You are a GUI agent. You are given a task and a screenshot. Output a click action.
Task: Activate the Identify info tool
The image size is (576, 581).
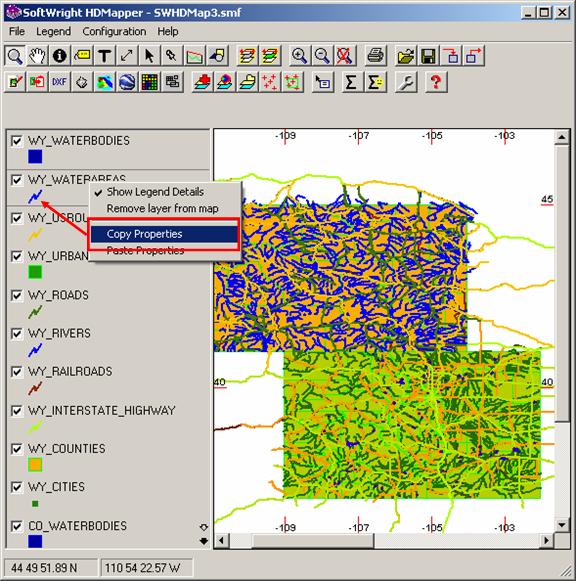click(x=60, y=56)
